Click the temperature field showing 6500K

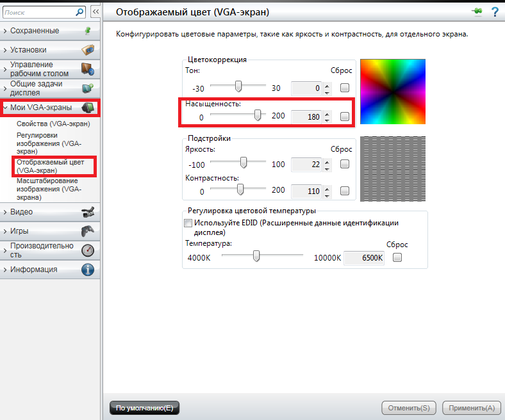click(364, 258)
